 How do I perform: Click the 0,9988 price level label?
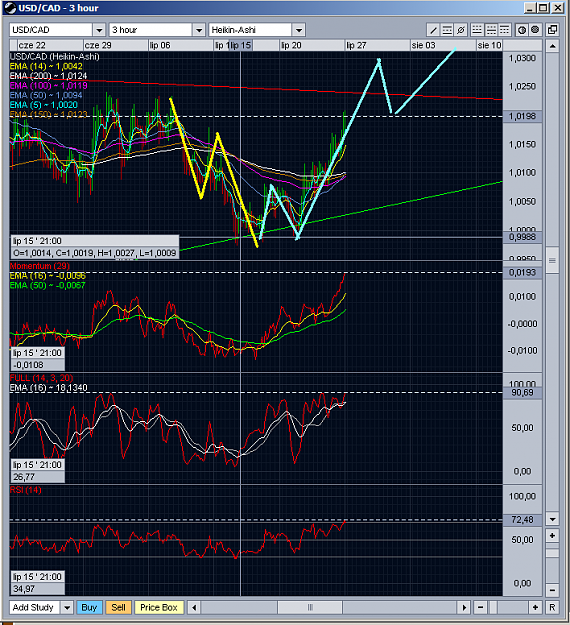pyautogui.click(x=522, y=237)
